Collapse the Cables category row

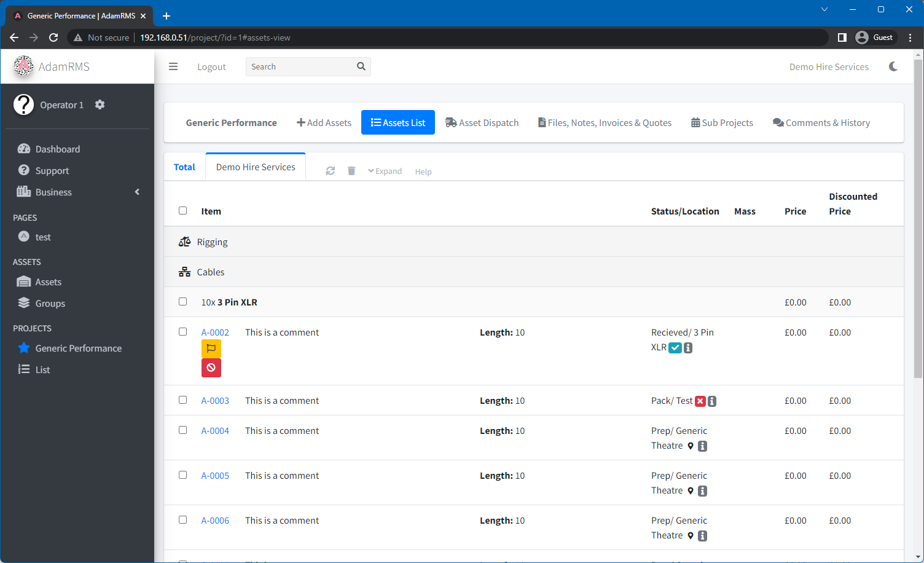pos(211,272)
